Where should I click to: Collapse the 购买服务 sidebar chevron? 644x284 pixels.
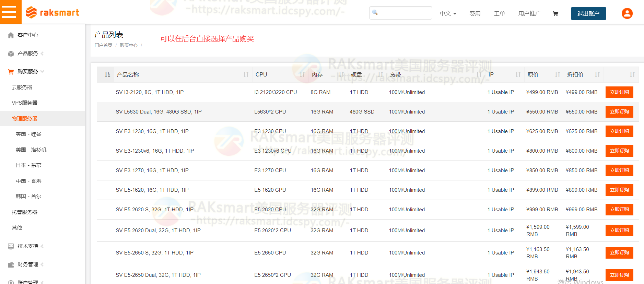(x=42, y=72)
